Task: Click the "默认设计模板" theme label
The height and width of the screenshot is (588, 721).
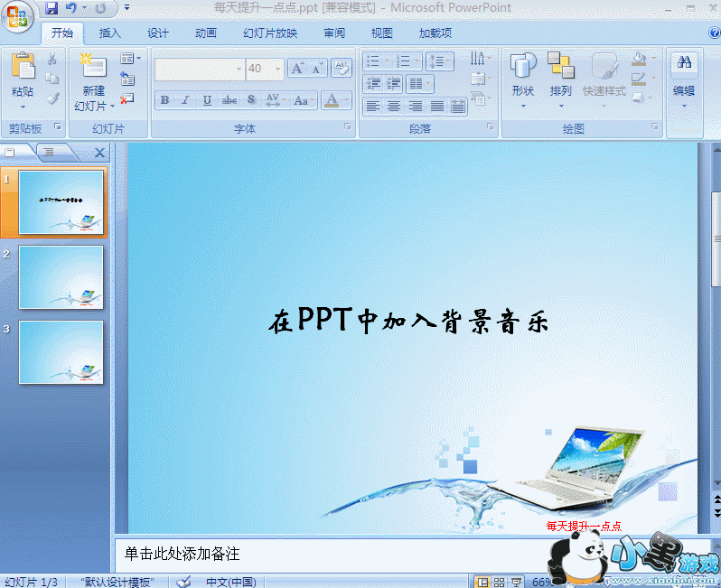Action: (x=117, y=582)
